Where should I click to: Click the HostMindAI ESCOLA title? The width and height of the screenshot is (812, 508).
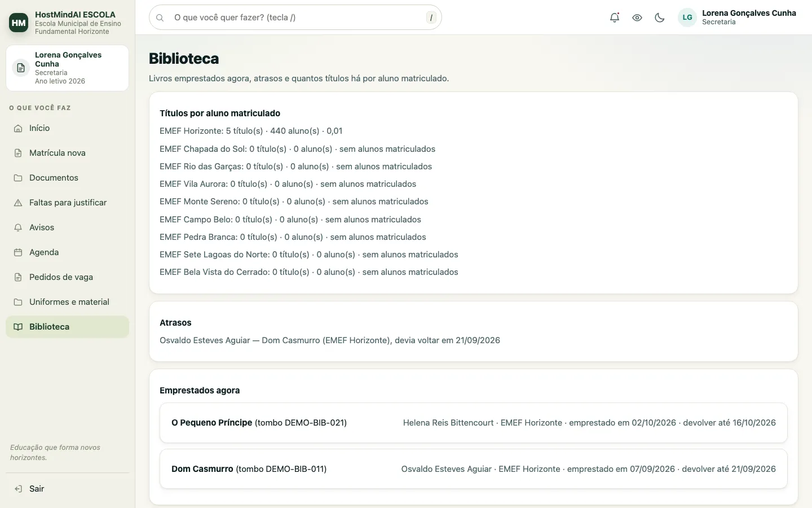coord(75,15)
